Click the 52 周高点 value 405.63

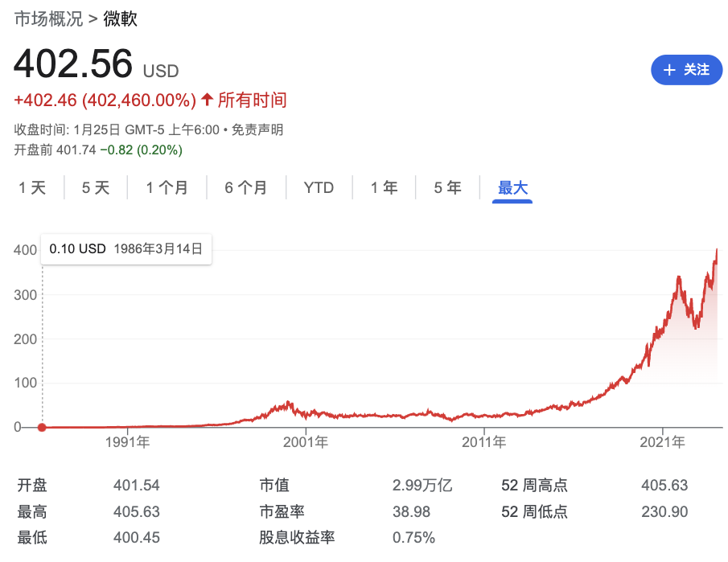pos(664,486)
